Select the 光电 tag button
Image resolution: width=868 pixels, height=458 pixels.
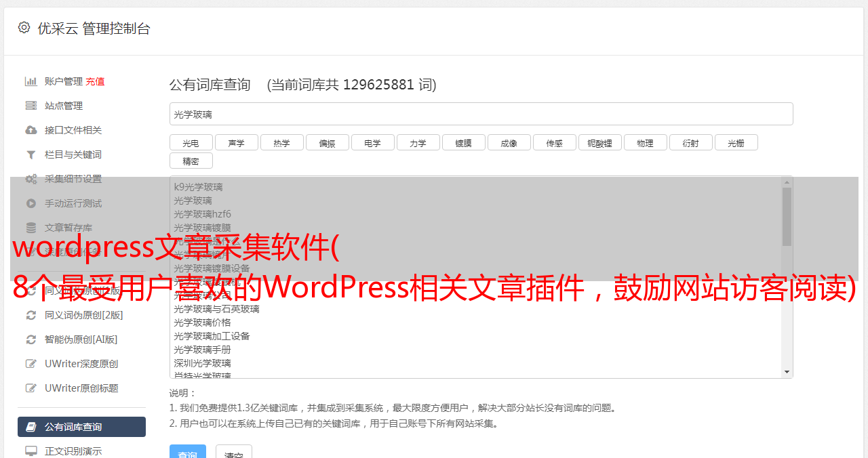click(x=191, y=142)
